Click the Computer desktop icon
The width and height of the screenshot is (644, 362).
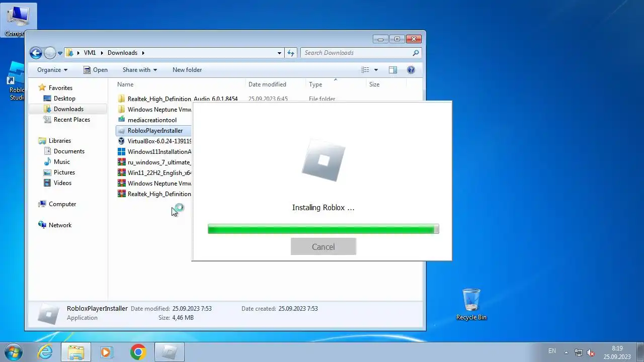18,20
